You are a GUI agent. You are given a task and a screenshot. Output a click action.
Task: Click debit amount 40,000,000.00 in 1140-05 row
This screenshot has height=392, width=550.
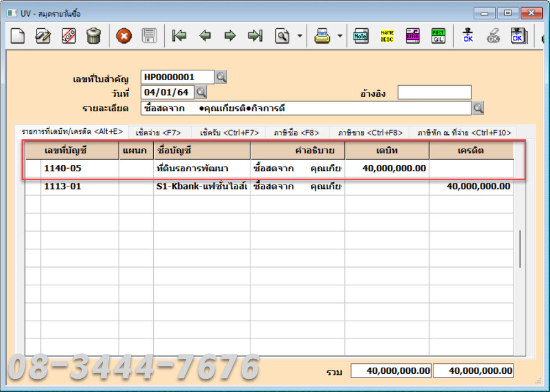387,169
